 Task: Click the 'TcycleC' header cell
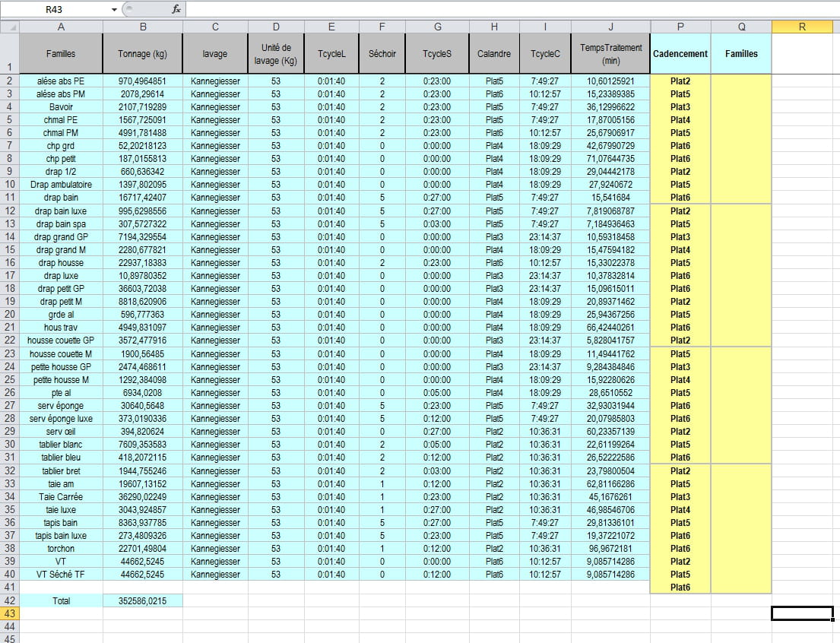pos(545,53)
